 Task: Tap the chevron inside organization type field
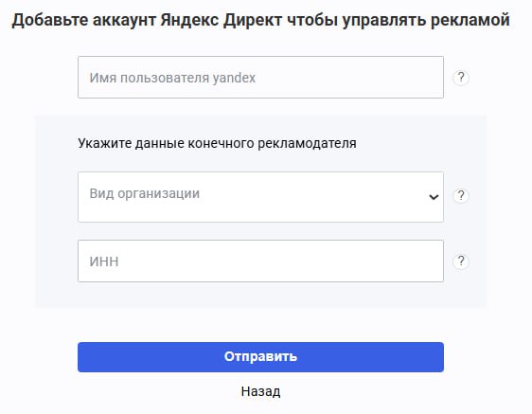coord(434,197)
